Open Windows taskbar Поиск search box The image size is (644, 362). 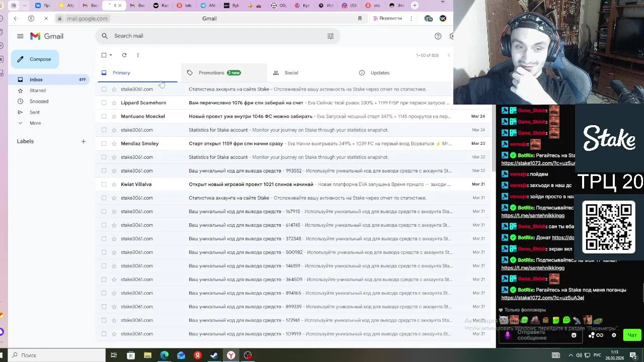56,355
